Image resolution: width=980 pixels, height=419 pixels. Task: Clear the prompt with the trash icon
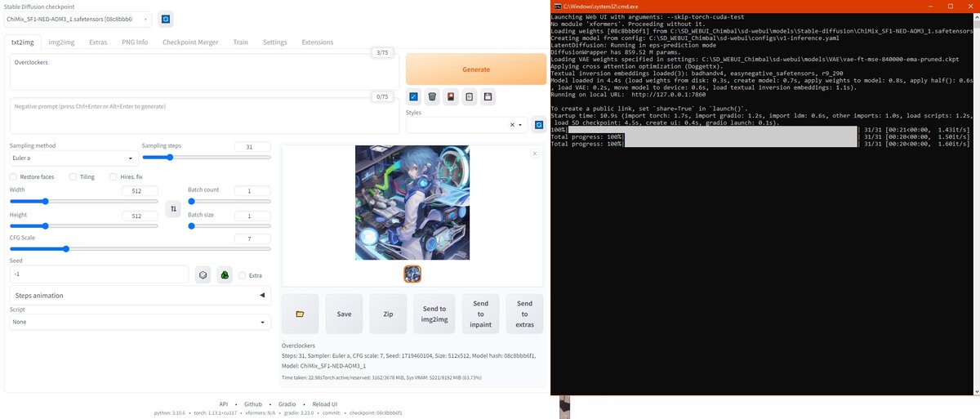pos(432,96)
